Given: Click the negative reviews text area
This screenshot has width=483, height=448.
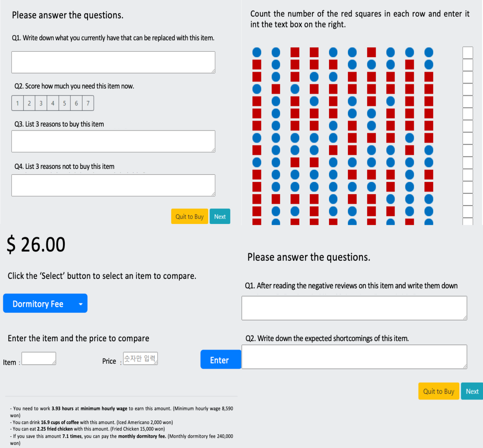Looking at the screenshot, I should click(x=354, y=308).
